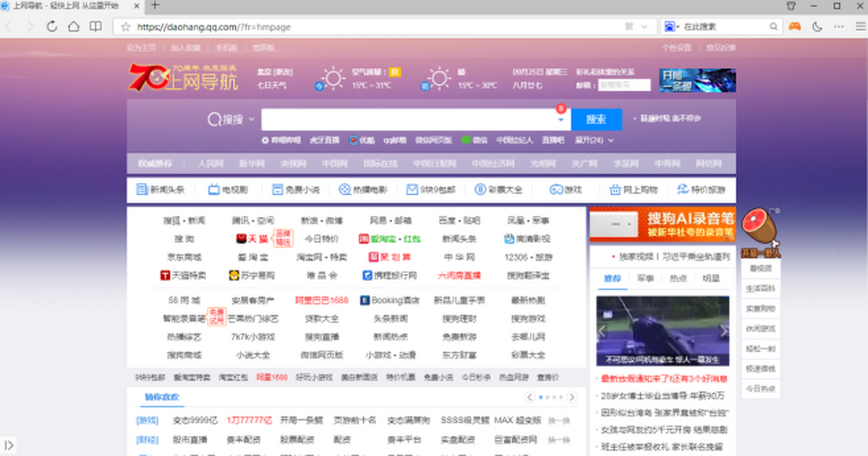Select the 军事 news tab
The width and height of the screenshot is (868, 456).
[646, 278]
